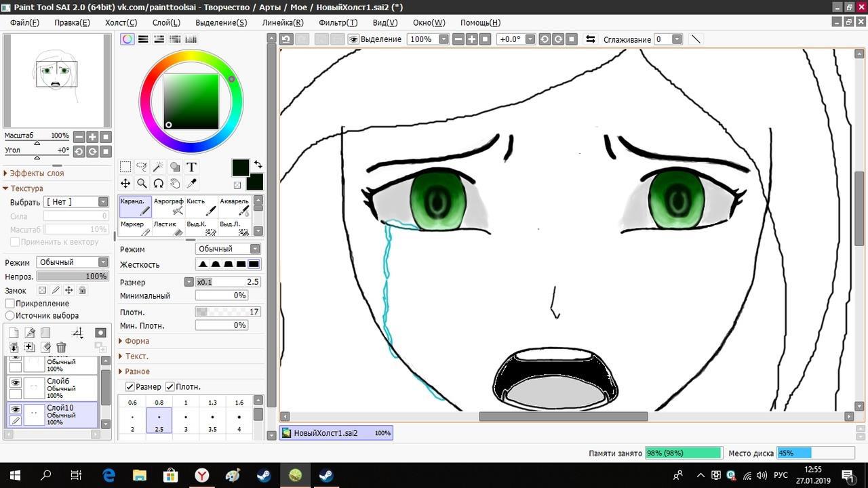Select the Magic Wand tool
Screen dimensions: 868x488
point(158,167)
